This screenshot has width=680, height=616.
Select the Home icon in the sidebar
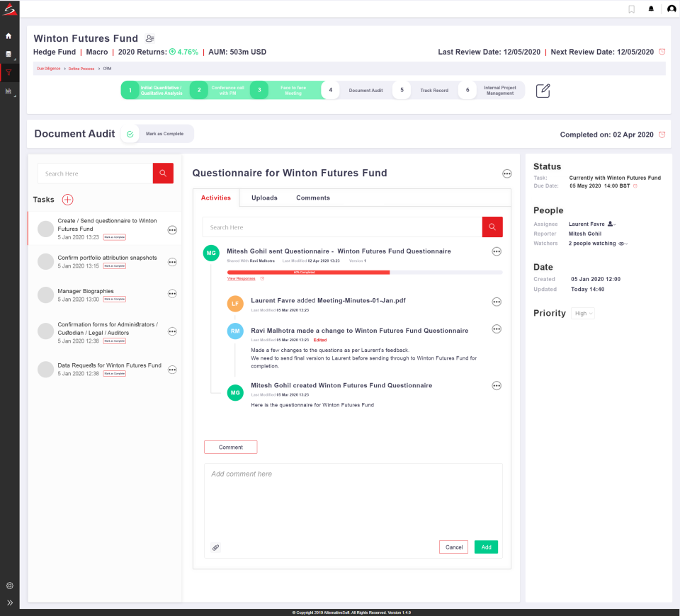click(8, 35)
